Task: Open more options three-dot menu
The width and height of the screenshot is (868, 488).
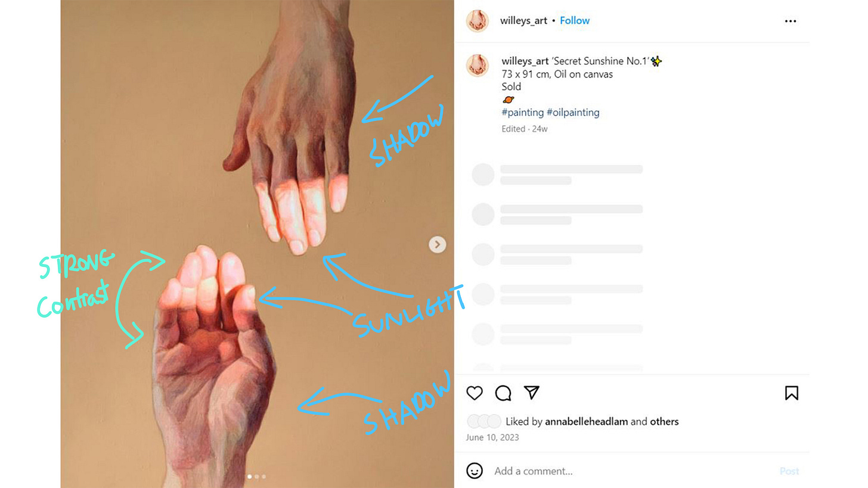Action: 790,21
